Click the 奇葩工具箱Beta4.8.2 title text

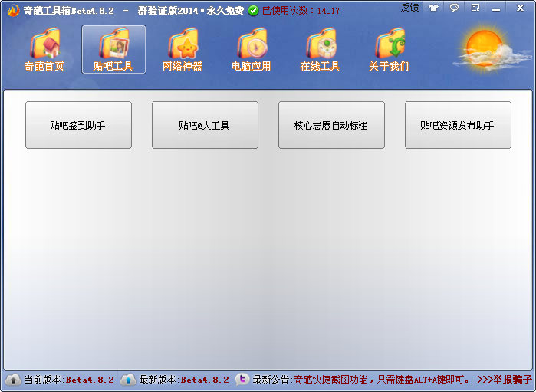68,11
